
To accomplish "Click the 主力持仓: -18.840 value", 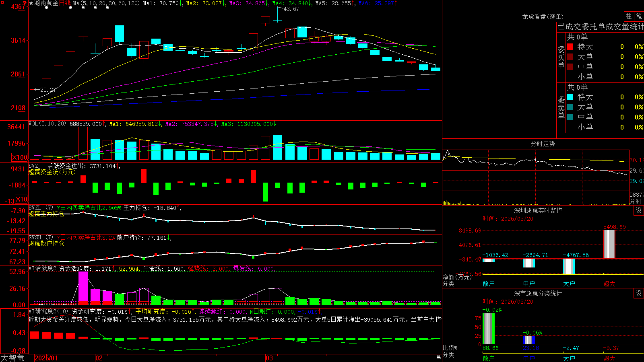I will pyautogui.click(x=150, y=208).
